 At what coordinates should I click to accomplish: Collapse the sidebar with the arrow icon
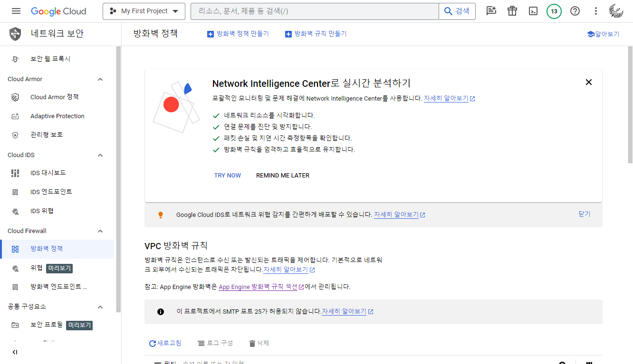[15, 352]
